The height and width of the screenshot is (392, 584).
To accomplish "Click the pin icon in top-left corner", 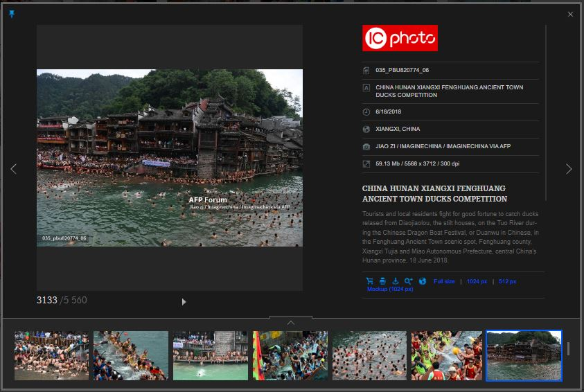I will pyautogui.click(x=11, y=14).
